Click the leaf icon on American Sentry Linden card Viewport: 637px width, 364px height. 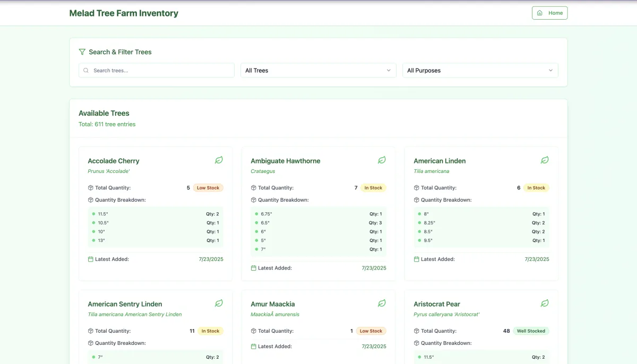[219, 304]
